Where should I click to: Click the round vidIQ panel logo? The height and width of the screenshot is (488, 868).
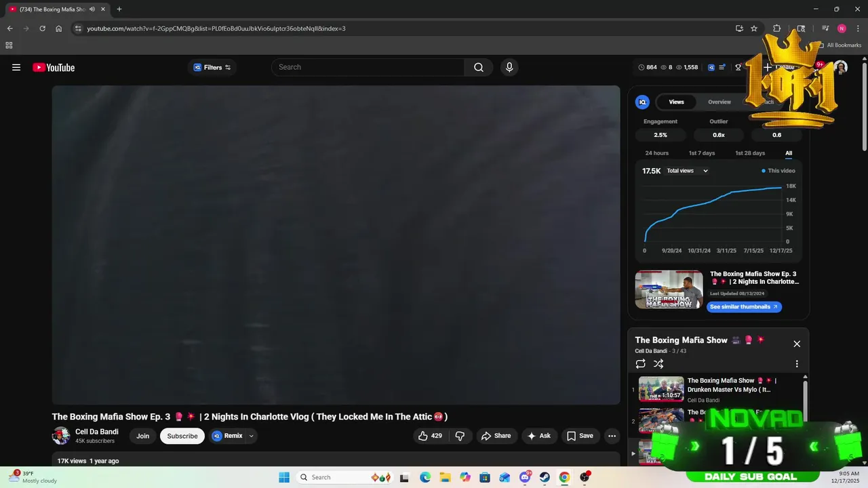pos(642,102)
